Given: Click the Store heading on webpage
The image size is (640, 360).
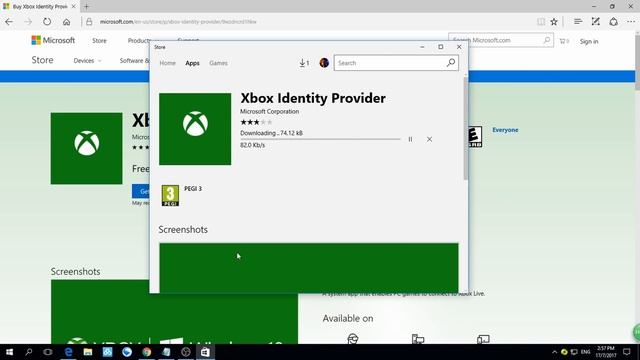Looking at the screenshot, I should [42, 60].
